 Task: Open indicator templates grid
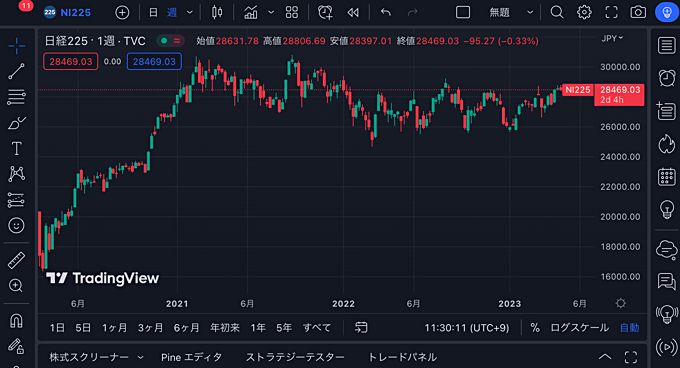292,13
